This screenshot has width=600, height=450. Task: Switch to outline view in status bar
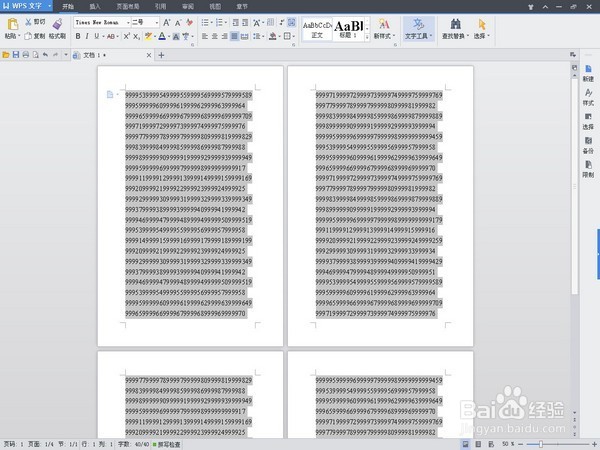(x=478, y=444)
